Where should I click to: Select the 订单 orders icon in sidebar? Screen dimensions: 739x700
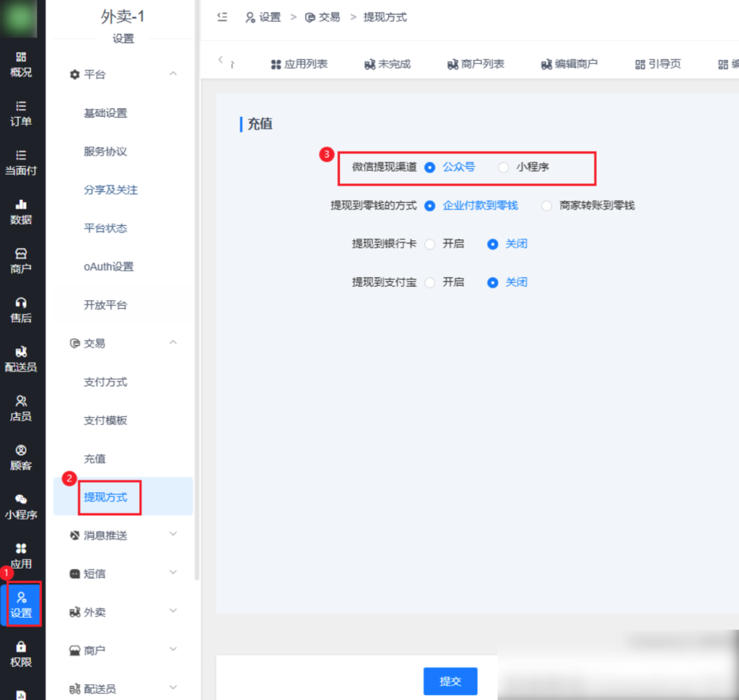(x=22, y=114)
